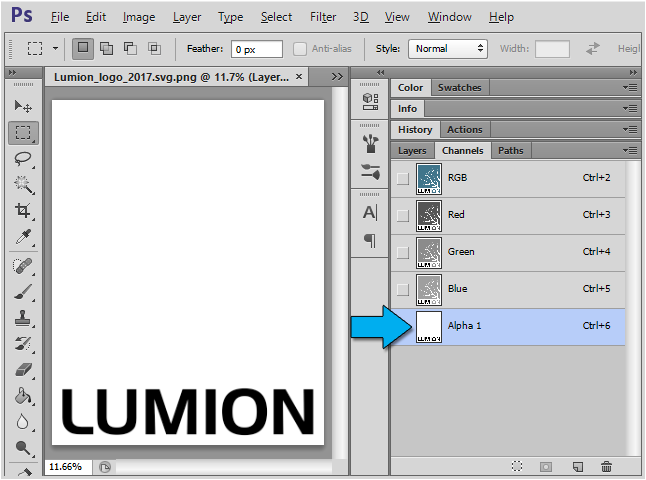Screen dimensions: 646x480
Task: Activate the Paint Bucket tool
Action: [x=22, y=395]
